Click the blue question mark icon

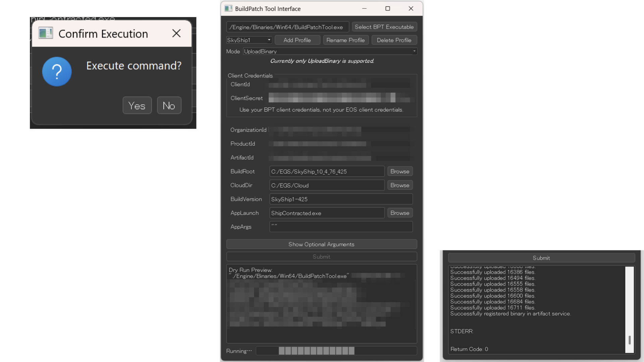tap(57, 71)
